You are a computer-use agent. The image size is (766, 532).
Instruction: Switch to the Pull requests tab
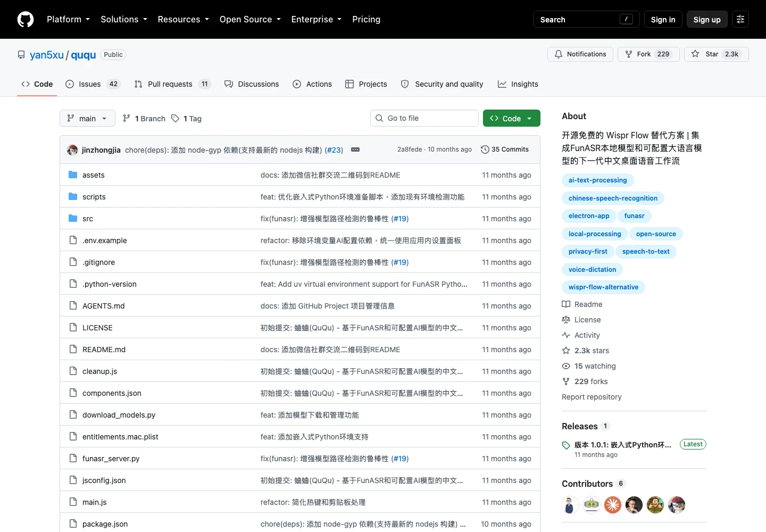click(x=173, y=84)
